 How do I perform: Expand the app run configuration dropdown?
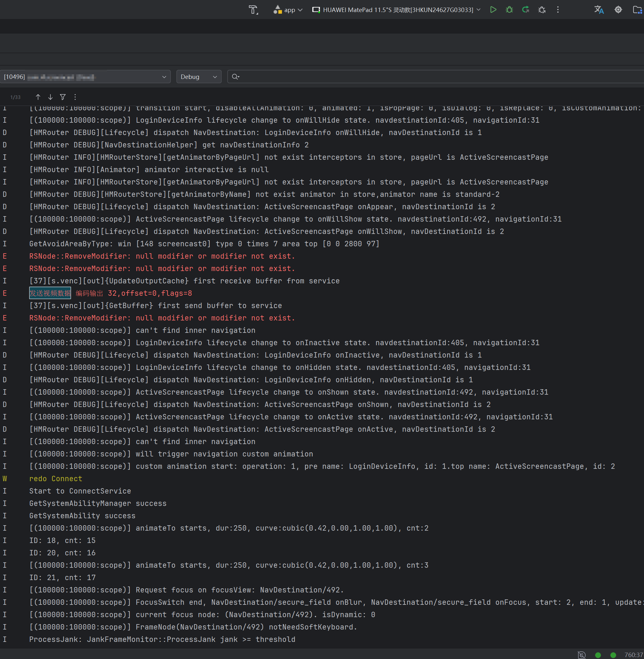tap(288, 10)
